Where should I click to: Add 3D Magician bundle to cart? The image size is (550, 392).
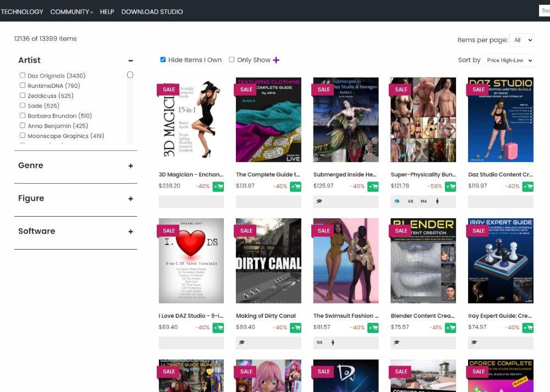(x=218, y=186)
